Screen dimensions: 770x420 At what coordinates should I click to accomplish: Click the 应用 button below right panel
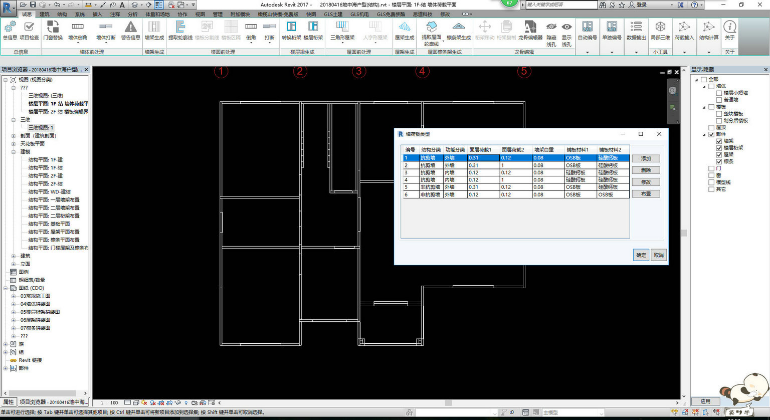pos(705,401)
